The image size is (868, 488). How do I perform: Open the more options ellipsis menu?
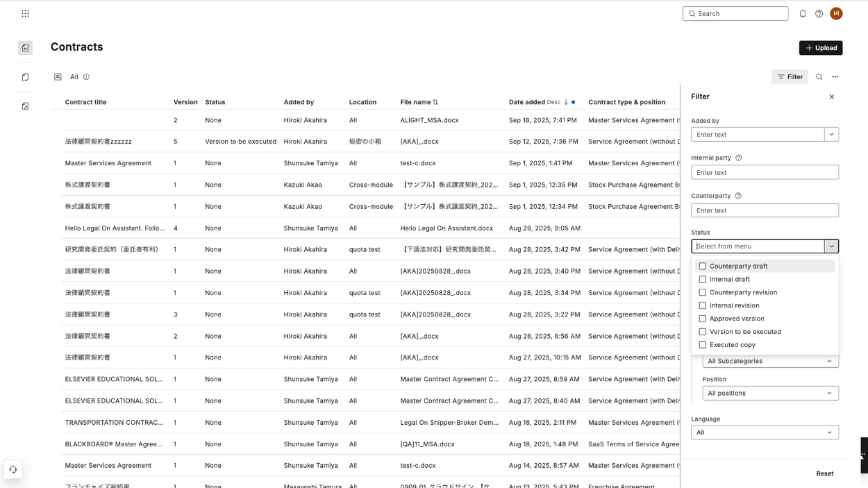point(835,77)
